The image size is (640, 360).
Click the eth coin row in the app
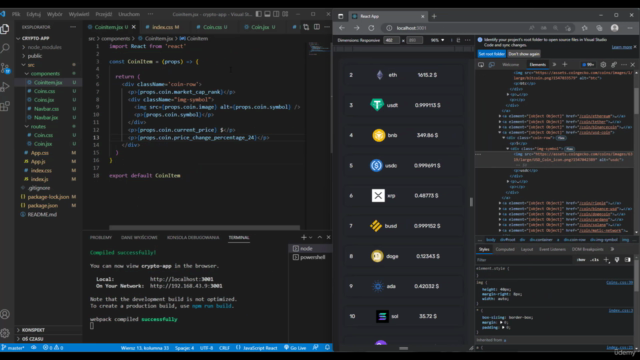403,75
